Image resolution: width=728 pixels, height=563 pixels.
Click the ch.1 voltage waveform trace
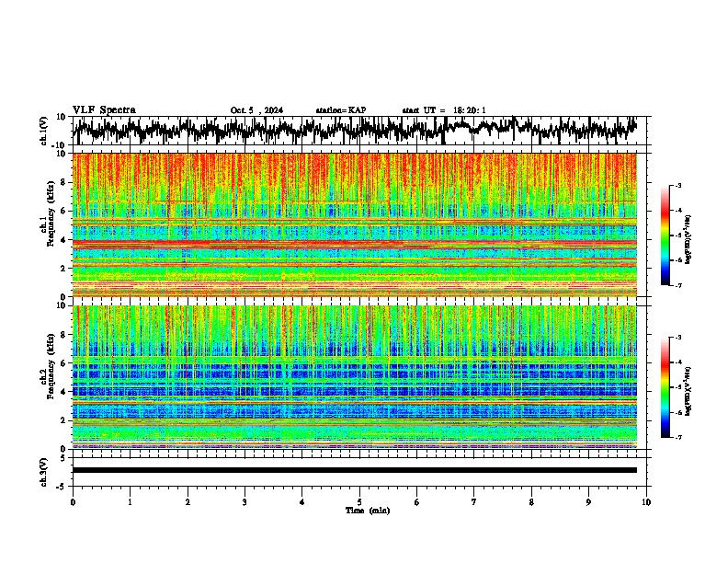[355, 130]
